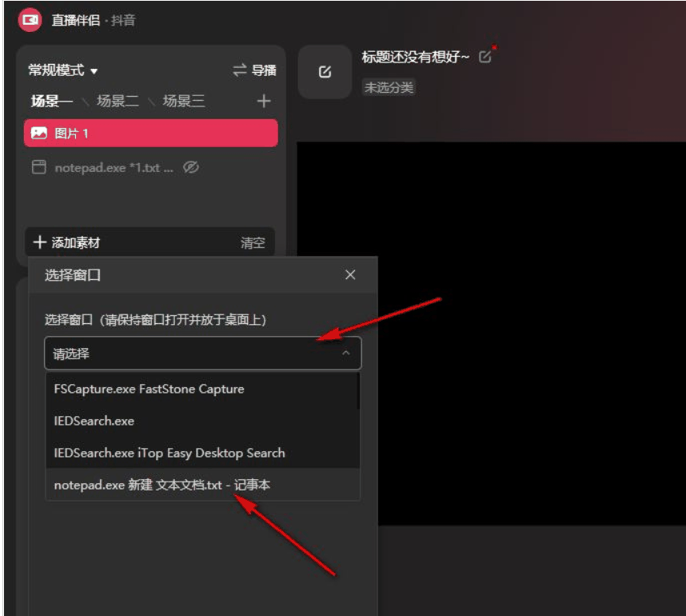
Task: Close the 选择窗口 dialog
Action: click(x=349, y=274)
